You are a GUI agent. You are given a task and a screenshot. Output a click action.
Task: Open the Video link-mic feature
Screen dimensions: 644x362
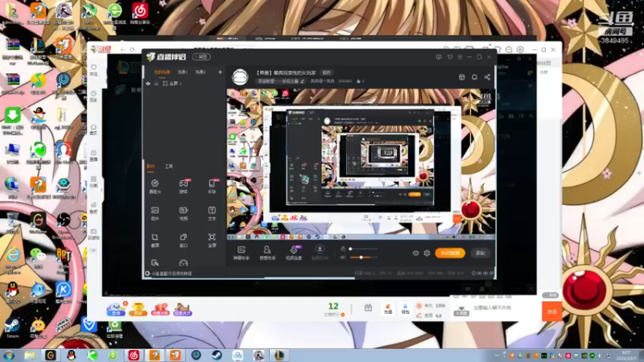pos(294,253)
